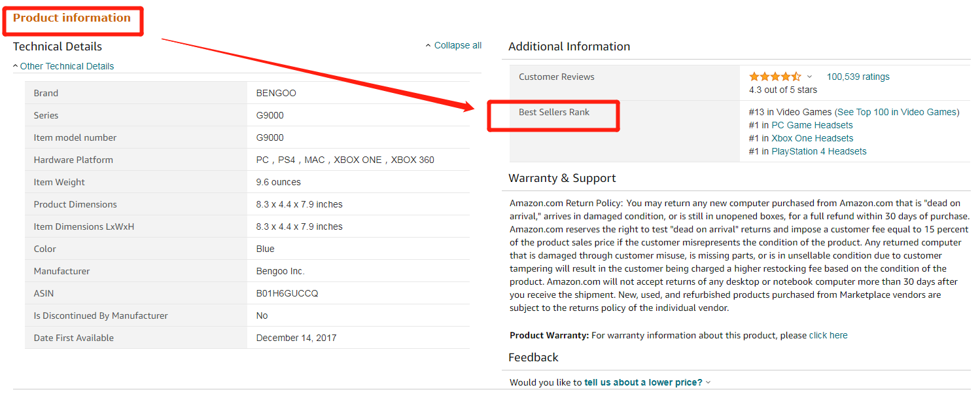The image size is (980, 396).
Task: Click the Feedback section heading
Action: 533,357
